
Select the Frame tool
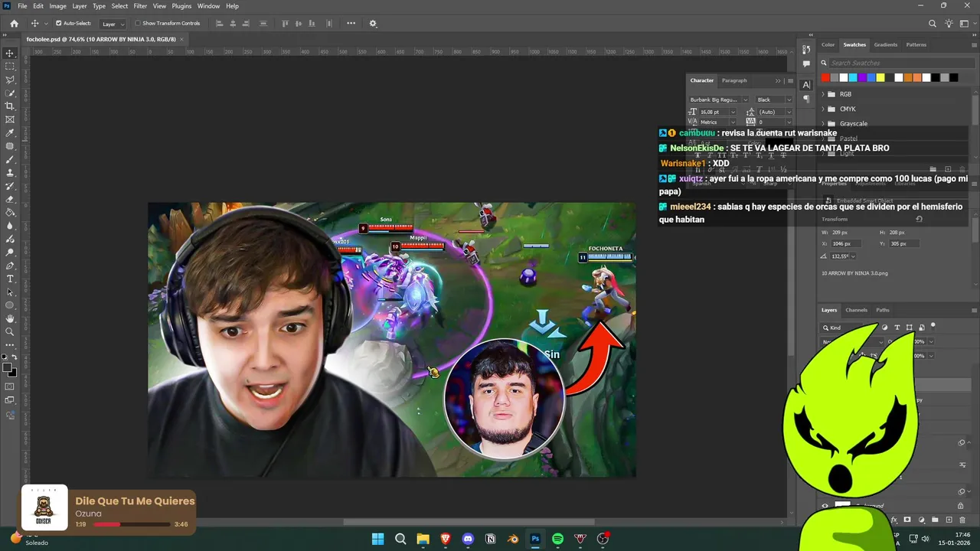point(10,119)
